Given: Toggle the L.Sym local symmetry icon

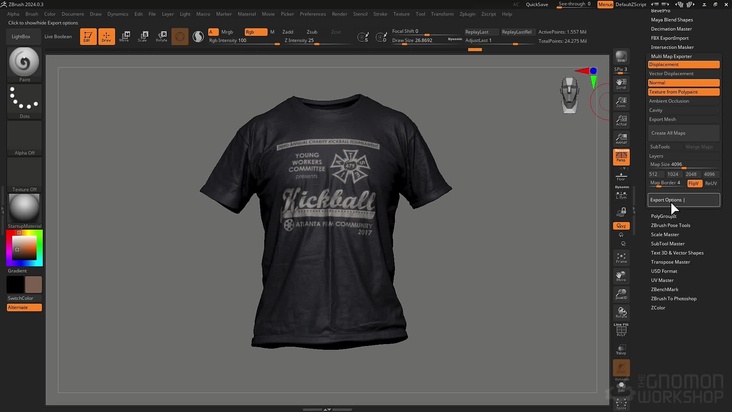Looking at the screenshot, I should pos(621,193).
